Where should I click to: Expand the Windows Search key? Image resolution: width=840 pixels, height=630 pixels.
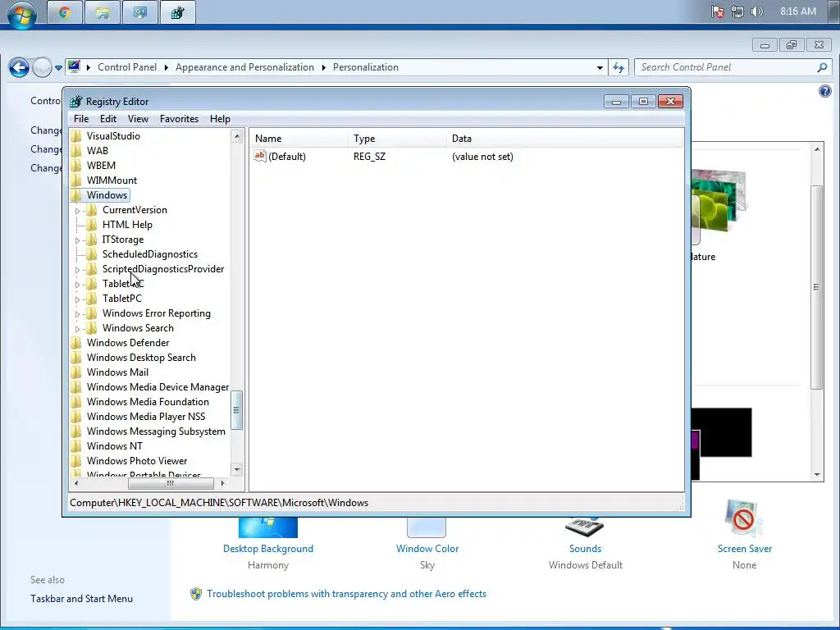coord(77,328)
